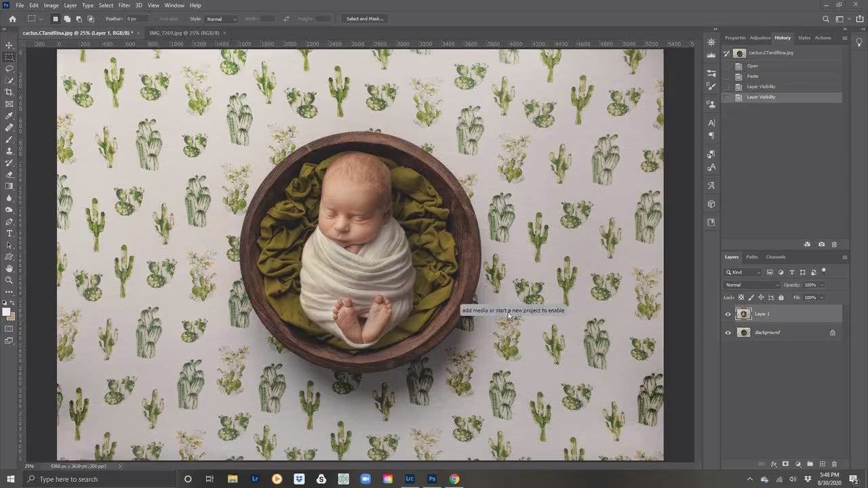Hide the Layer 1 layer
Screen dimensions: 868x488
coord(728,314)
